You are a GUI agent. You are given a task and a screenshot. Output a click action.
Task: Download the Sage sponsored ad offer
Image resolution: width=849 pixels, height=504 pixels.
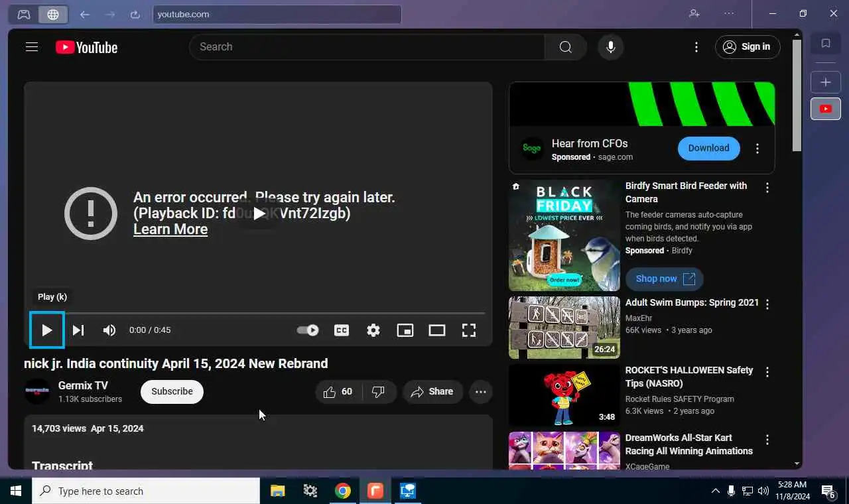point(708,149)
